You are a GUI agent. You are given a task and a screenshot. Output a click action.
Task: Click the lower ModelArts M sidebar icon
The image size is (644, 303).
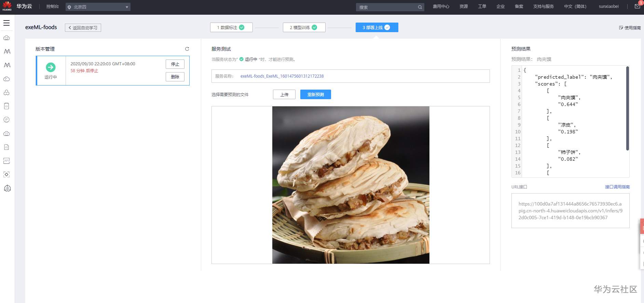coord(7,65)
